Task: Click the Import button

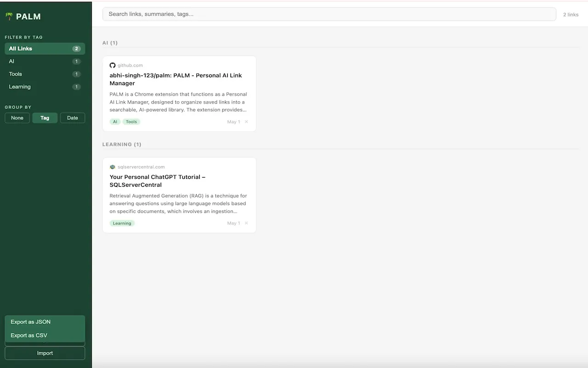Action: 45,353
